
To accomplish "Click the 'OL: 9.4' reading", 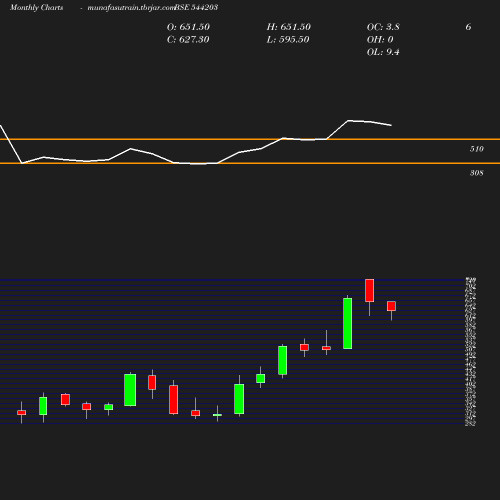I will point(383,52).
